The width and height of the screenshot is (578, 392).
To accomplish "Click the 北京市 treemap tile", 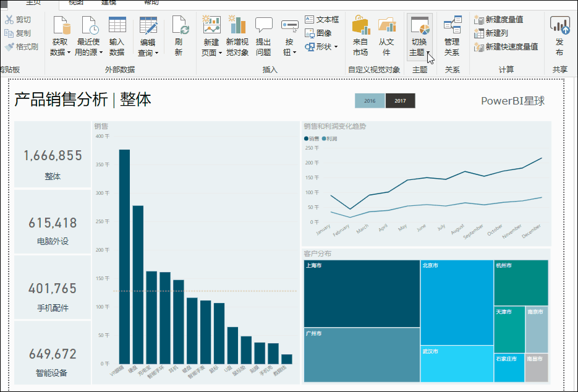I will [457, 302].
